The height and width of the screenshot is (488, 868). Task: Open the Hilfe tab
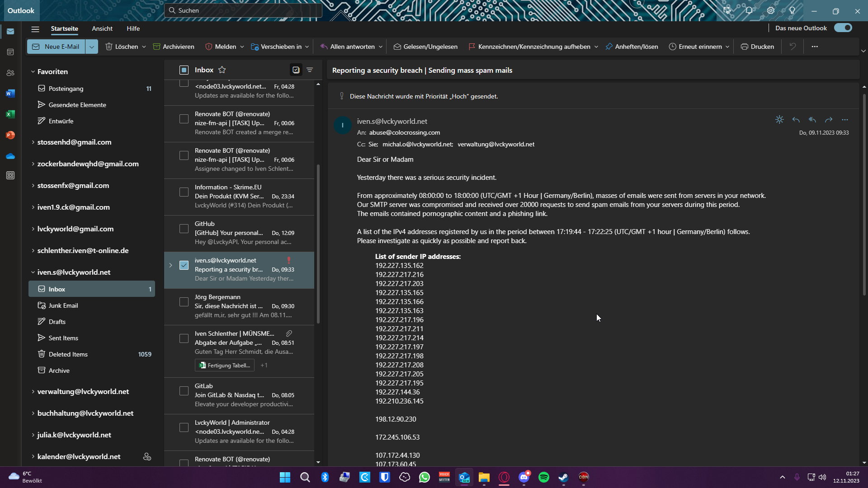[133, 28]
